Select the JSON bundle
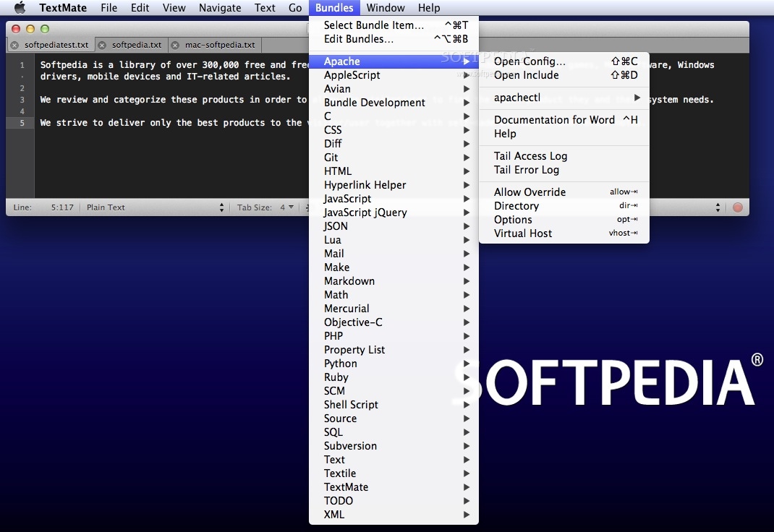Viewport: 774px width, 532px height. coord(394,226)
